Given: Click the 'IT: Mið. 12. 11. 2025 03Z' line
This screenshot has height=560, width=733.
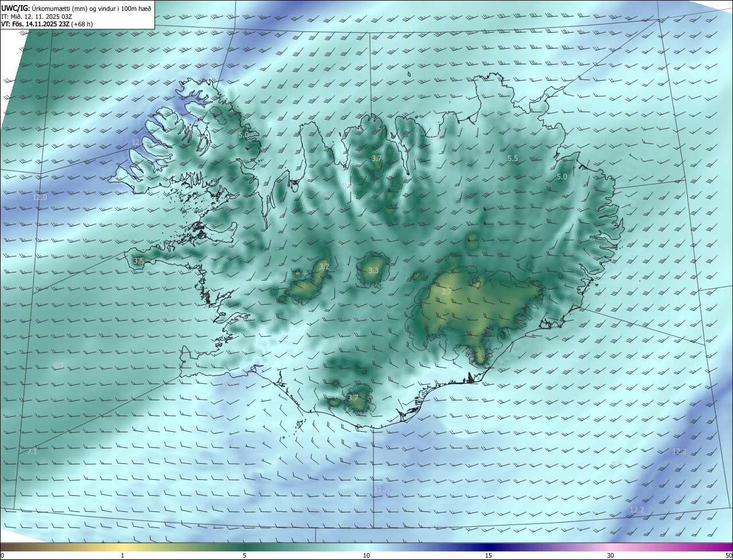Looking at the screenshot, I should [x=37, y=16].
